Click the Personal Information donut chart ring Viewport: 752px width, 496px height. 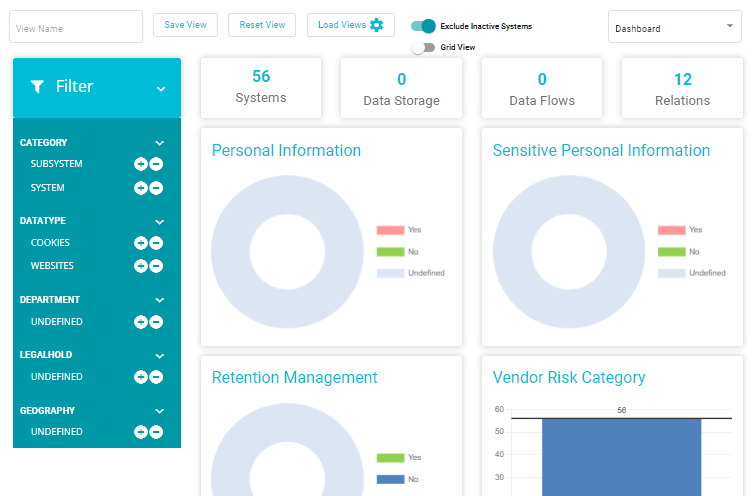point(230,252)
